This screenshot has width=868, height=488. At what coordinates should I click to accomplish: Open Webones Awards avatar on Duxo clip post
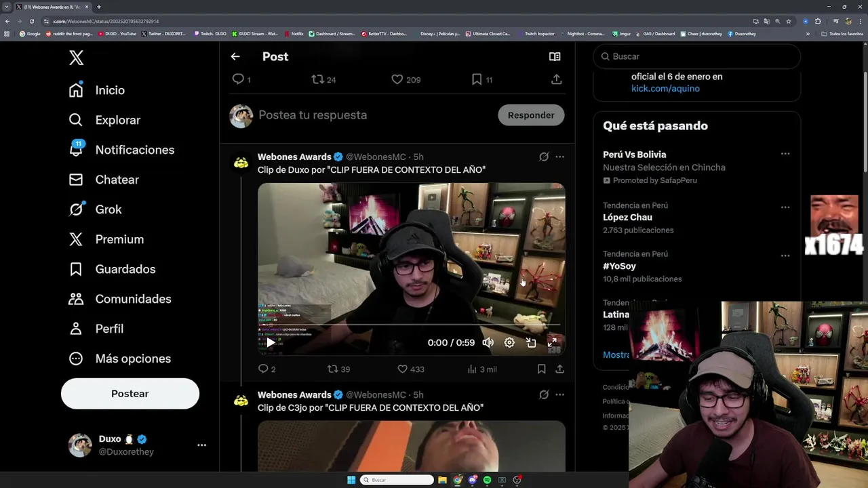coord(241,163)
